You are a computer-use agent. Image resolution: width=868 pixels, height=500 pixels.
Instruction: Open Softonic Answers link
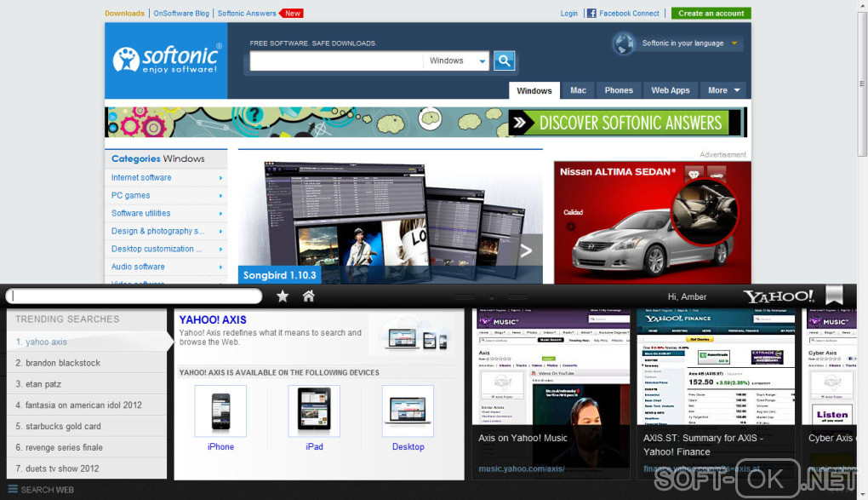(x=246, y=14)
